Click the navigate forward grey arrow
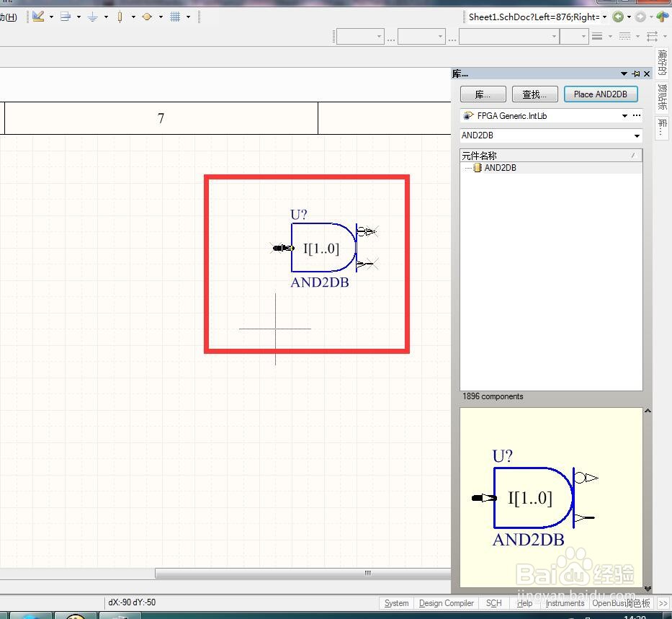The image size is (672, 619). 640,17
